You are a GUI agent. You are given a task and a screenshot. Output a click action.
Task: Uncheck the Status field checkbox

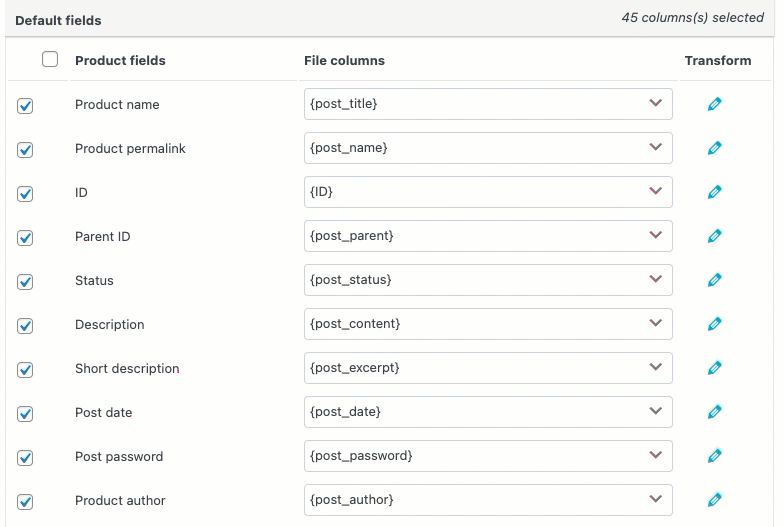26,281
